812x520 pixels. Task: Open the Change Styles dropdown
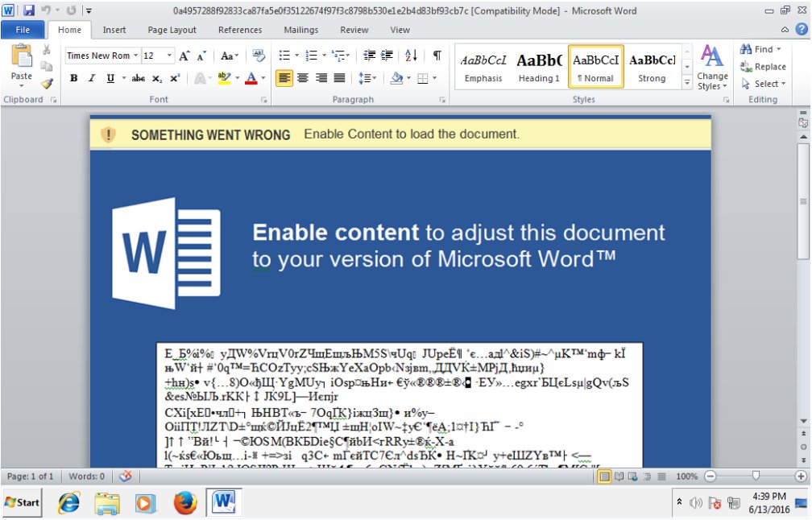tap(713, 68)
